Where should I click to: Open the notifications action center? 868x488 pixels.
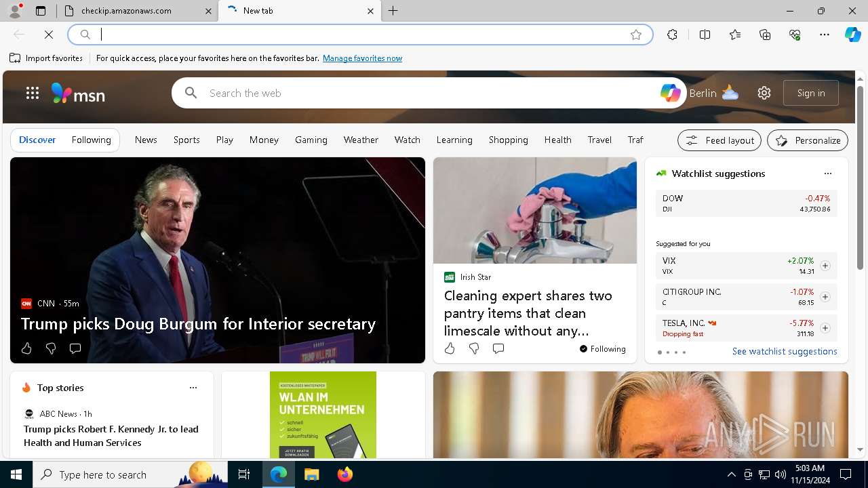846,474
